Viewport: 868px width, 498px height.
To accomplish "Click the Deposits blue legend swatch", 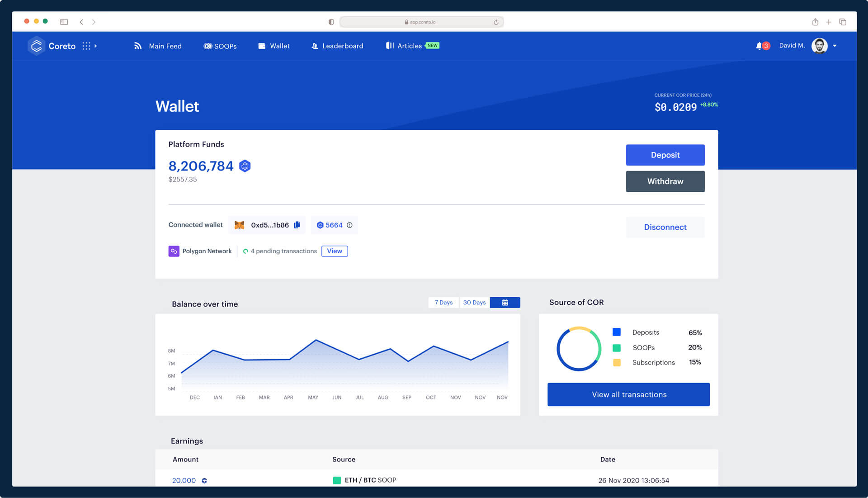I will 617,332.
